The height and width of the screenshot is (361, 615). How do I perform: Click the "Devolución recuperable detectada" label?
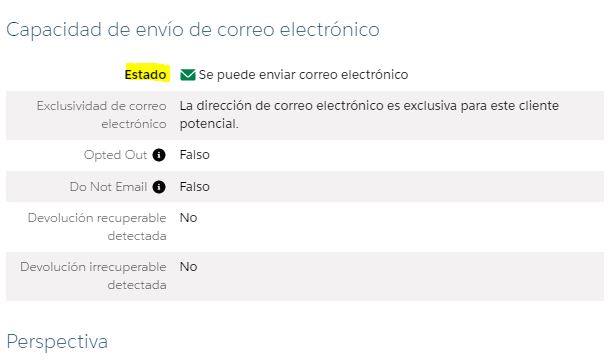point(97,227)
